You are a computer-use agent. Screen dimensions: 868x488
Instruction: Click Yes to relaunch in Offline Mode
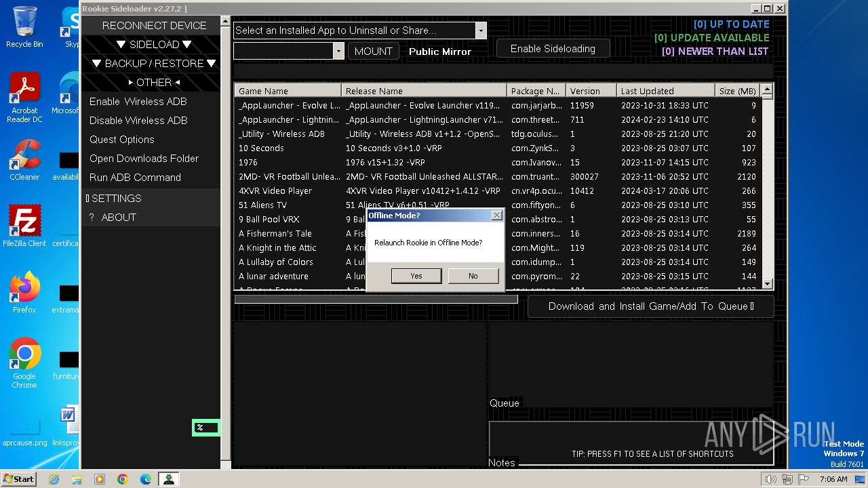(416, 276)
